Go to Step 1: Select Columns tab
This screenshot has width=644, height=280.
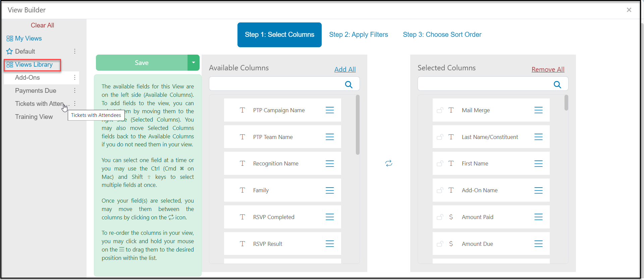(x=279, y=35)
